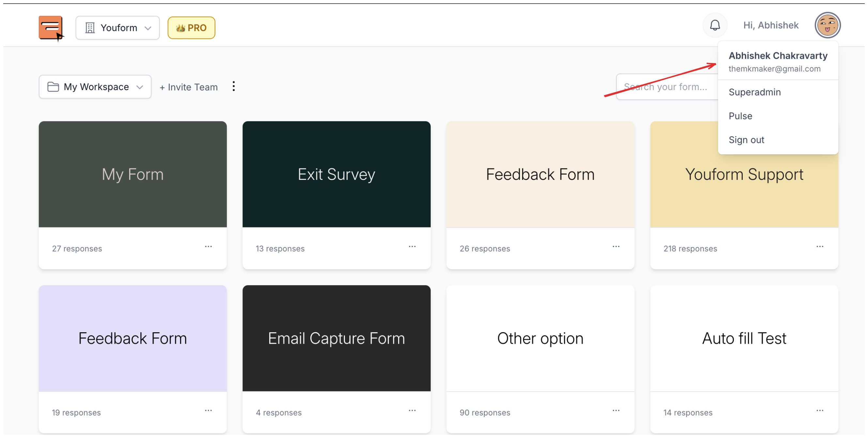
Task: Expand the My Workspace dropdown
Action: [95, 87]
